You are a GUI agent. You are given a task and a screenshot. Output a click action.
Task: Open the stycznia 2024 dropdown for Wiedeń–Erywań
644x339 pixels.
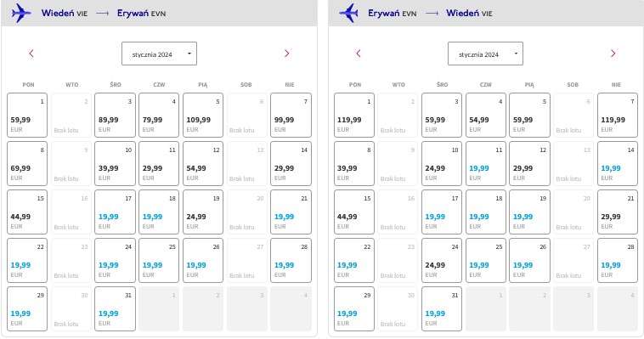tap(160, 54)
